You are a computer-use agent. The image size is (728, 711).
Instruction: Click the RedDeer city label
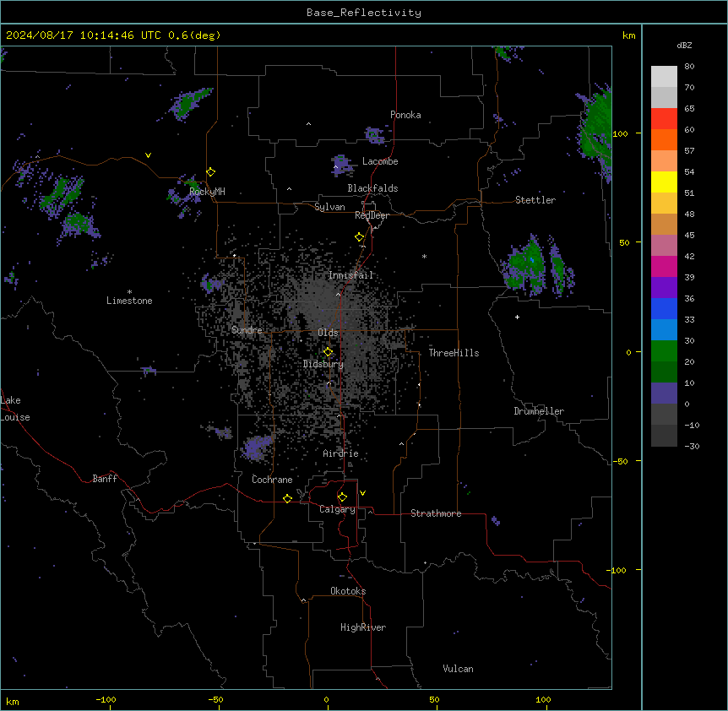(372, 215)
